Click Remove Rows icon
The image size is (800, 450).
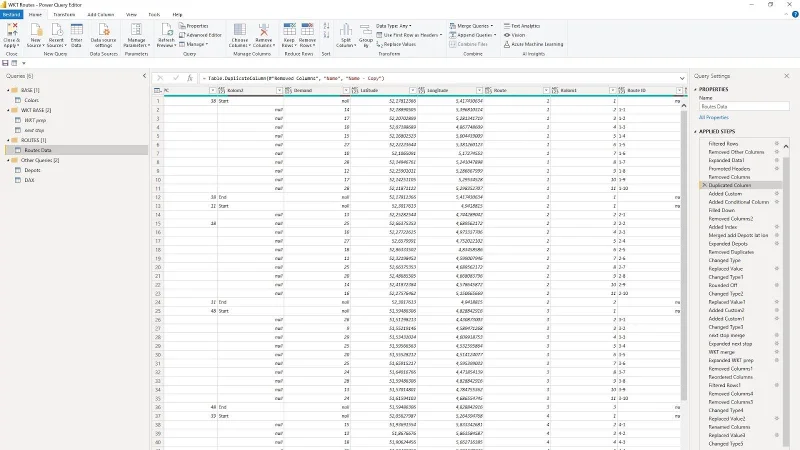tap(307, 30)
